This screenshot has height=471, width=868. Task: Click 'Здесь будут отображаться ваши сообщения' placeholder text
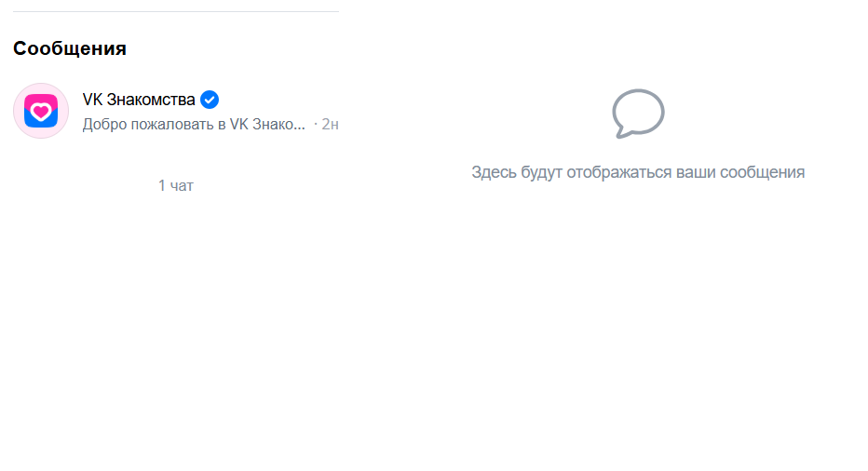click(x=638, y=172)
